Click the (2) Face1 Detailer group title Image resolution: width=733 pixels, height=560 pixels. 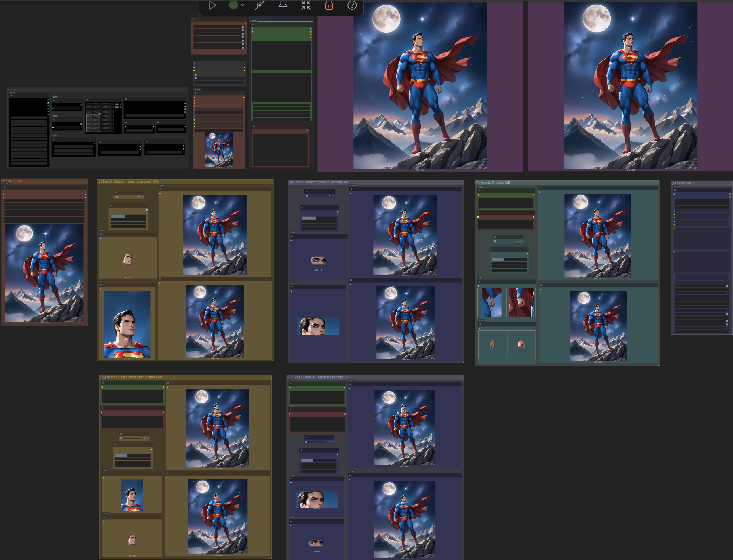click(x=128, y=182)
